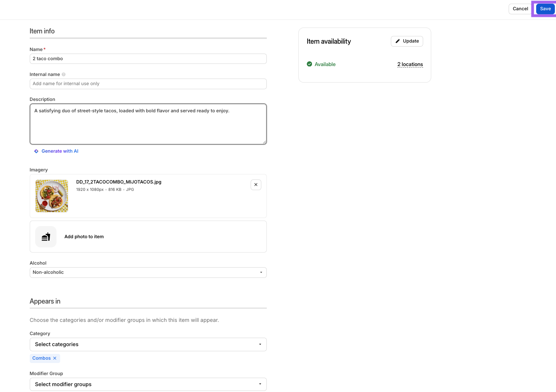
Task: Open the 2 taco combo photo thumbnail
Action: [52, 196]
